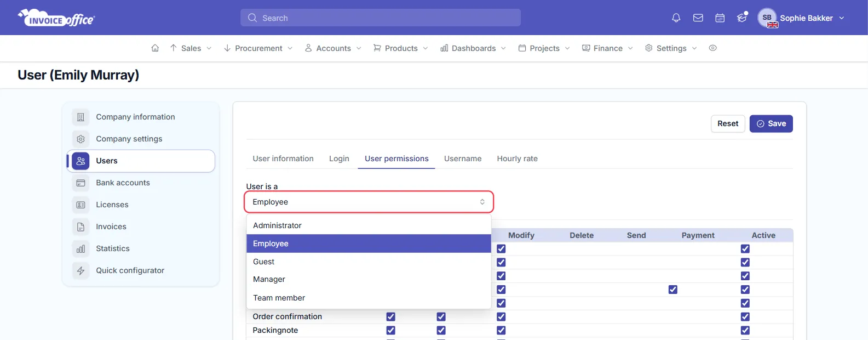Open the Projects menu

[544, 48]
